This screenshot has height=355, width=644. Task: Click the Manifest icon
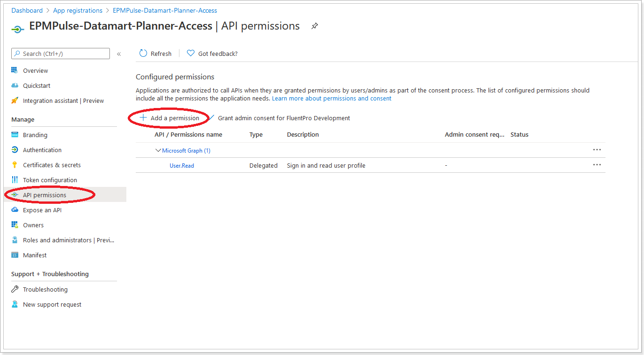point(15,255)
